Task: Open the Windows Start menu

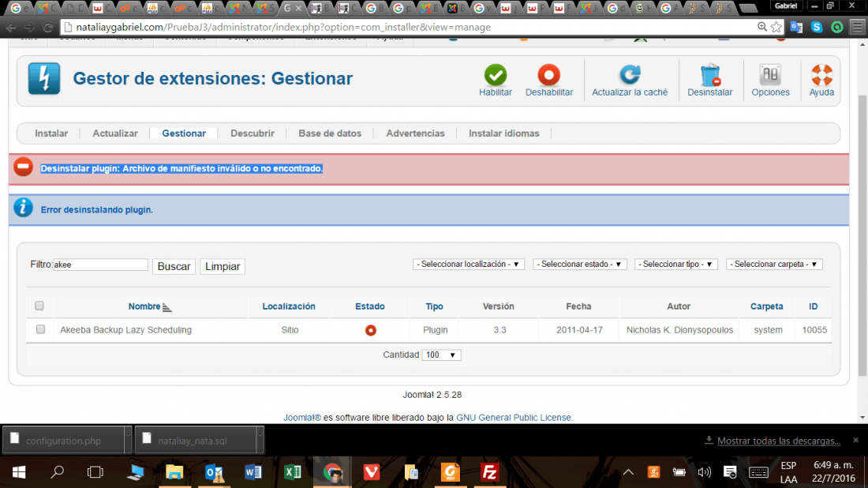Action: pyautogui.click(x=19, y=472)
